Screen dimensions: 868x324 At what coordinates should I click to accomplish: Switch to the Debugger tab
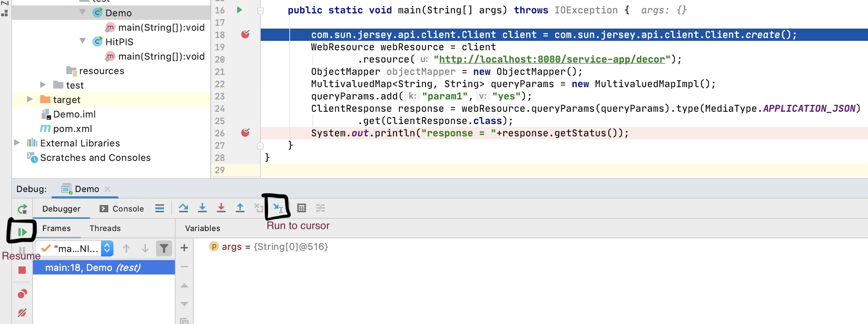coord(61,209)
